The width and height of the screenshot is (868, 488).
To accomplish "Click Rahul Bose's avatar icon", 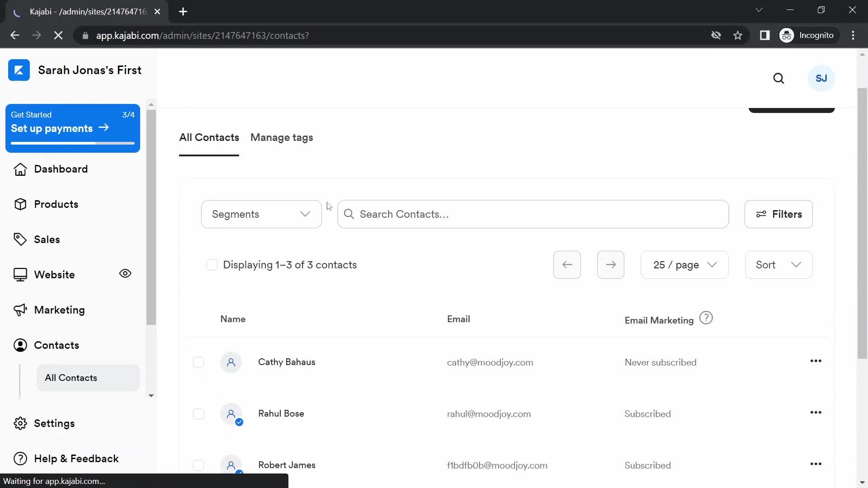I will (231, 414).
